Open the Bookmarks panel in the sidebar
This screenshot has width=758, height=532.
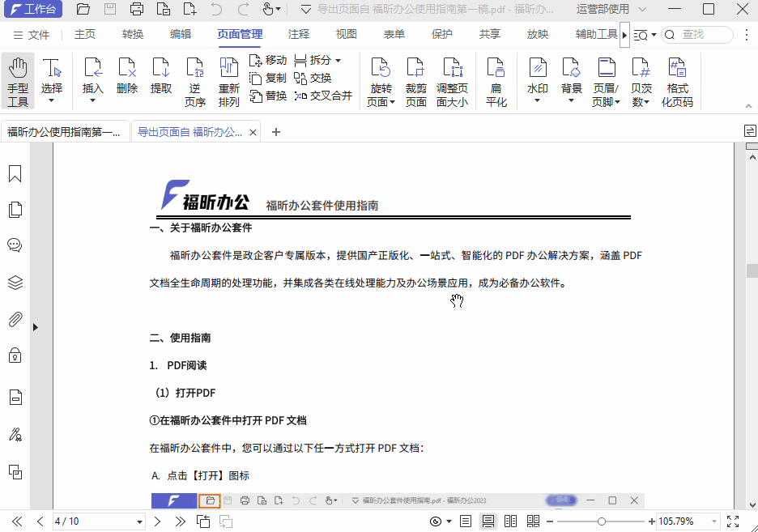(14, 173)
